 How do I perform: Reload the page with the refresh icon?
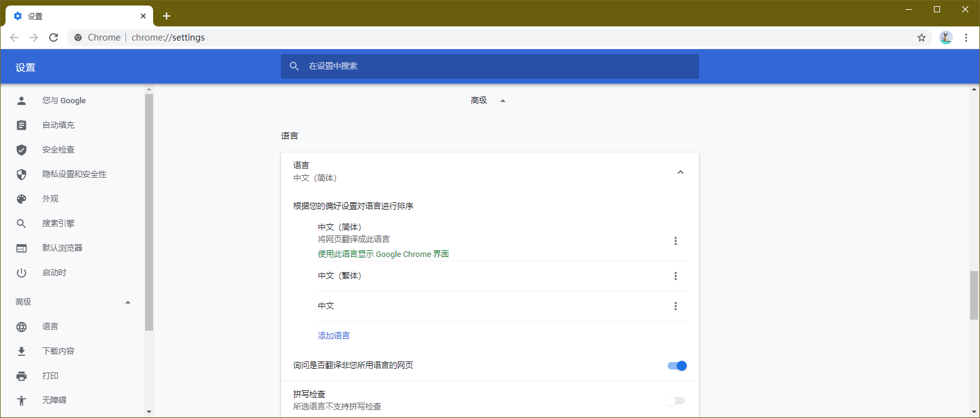[x=53, y=37]
